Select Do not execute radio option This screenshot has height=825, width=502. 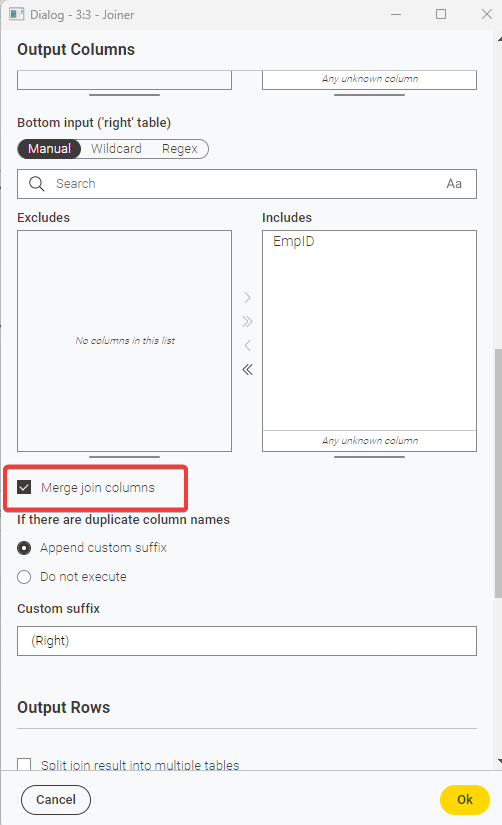click(24, 577)
